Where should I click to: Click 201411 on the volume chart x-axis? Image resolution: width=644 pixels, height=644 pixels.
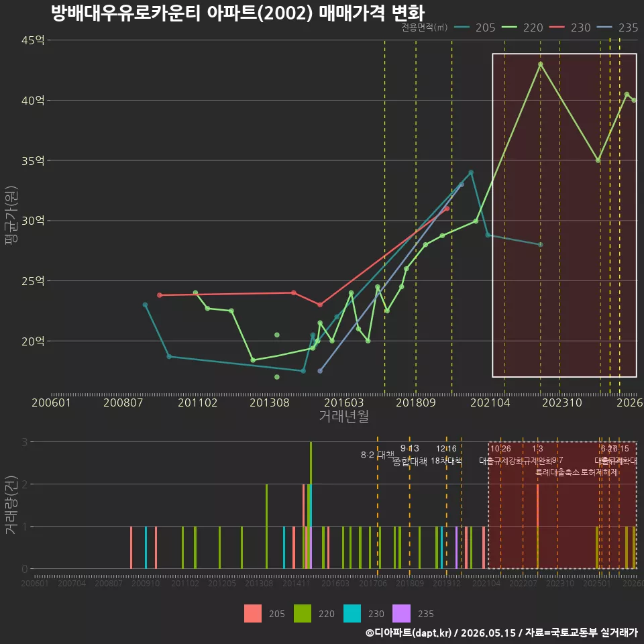coord(297,583)
